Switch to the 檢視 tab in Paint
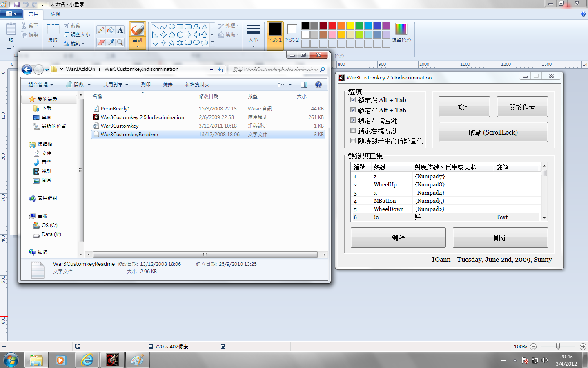Screen dimensions: 588x368 click(x=55, y=14)
